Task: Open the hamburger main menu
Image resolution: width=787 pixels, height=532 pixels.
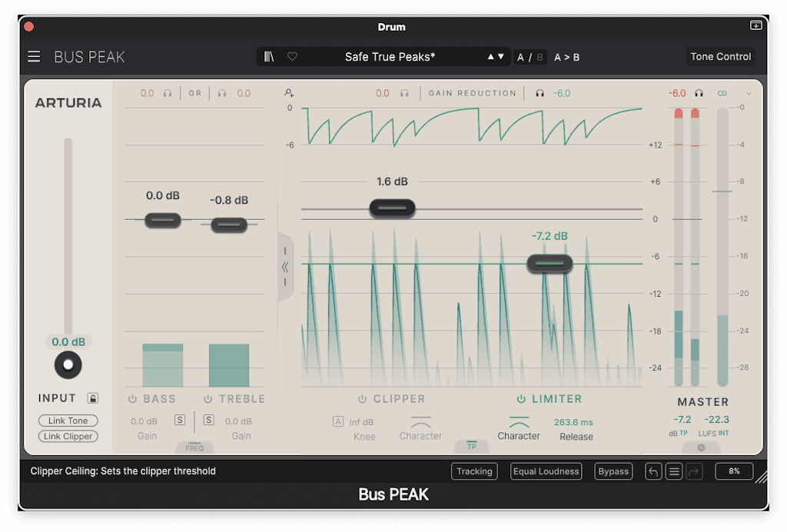Action: coord(34,57)
